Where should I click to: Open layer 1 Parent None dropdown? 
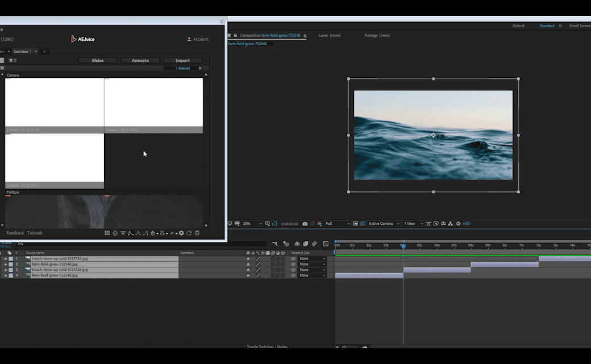tap(312, 259)
